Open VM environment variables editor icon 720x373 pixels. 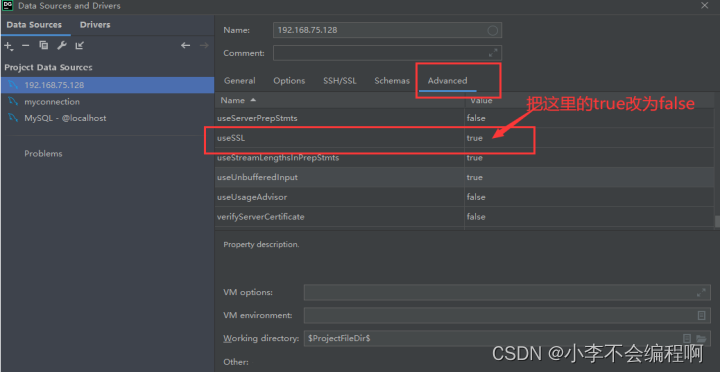(701, 315)
